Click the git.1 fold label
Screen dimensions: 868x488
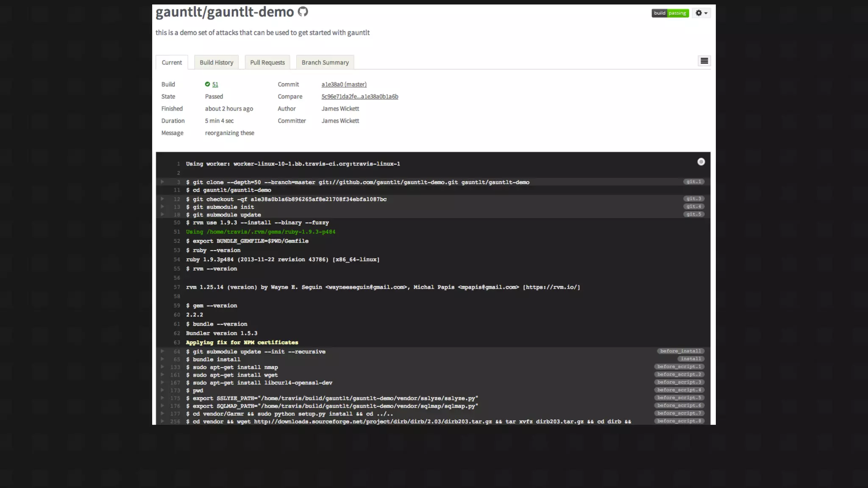pos(693,182)
